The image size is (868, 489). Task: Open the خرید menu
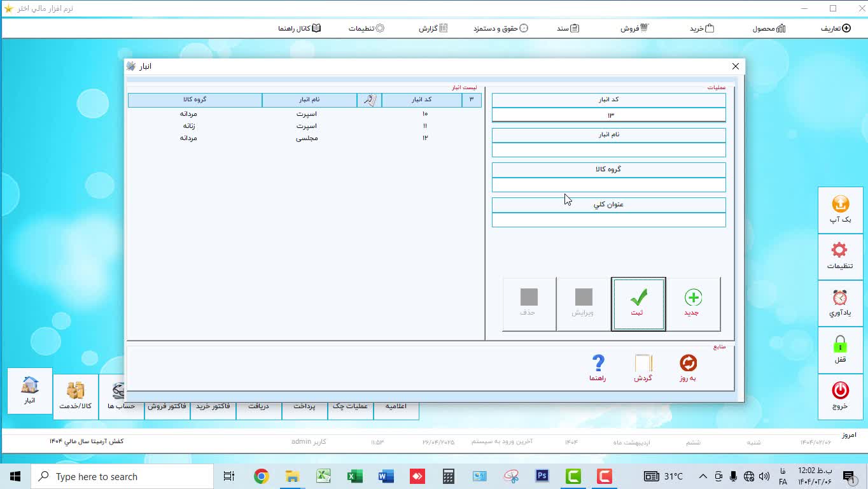point(702,29)
